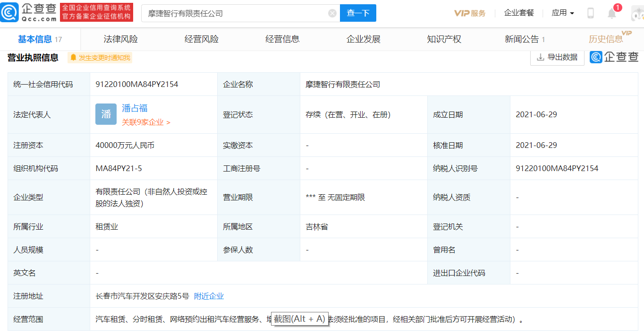Select the 企业类型 value text
Screen dimensions: 644x336
coord(151,198)
